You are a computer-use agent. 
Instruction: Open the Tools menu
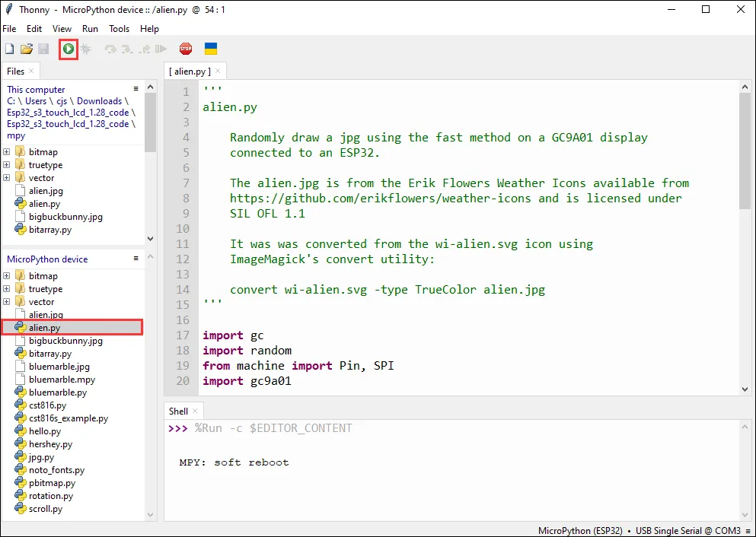(119, 29)
